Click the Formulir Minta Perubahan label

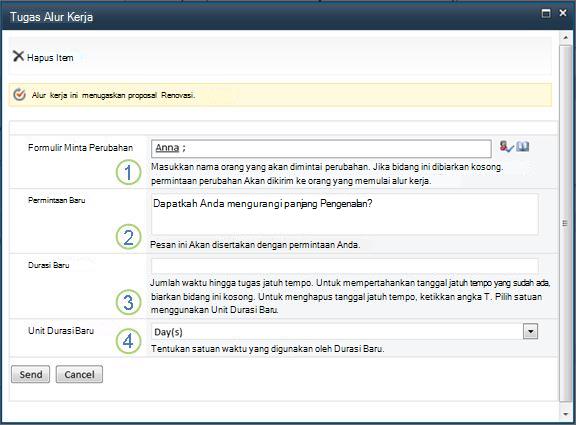click(80, 148)
